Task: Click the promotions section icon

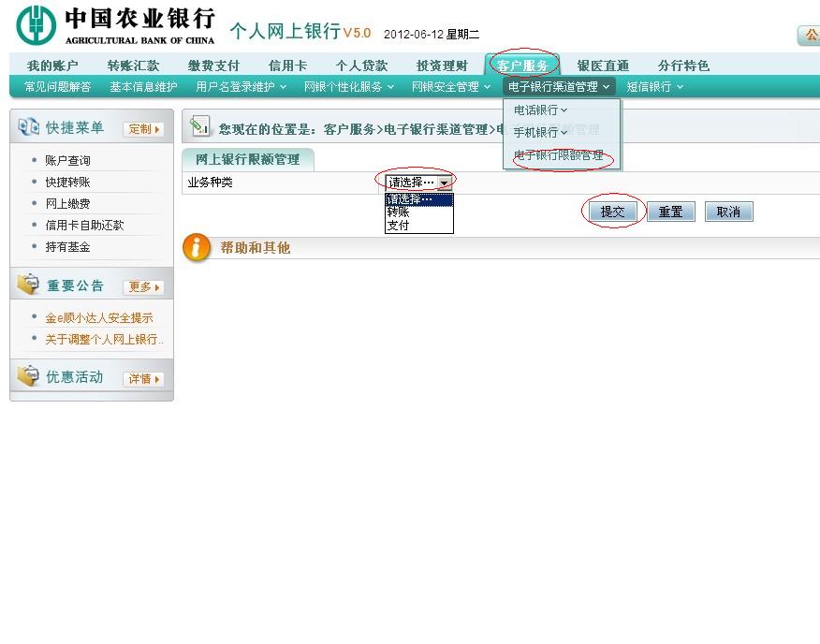Action: tap(28, 377)
